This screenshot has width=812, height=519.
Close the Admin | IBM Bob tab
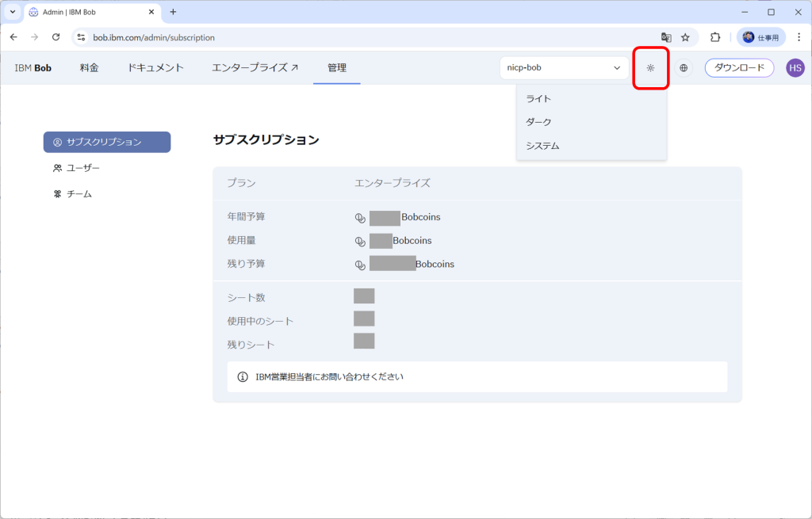tap(151, 12)
